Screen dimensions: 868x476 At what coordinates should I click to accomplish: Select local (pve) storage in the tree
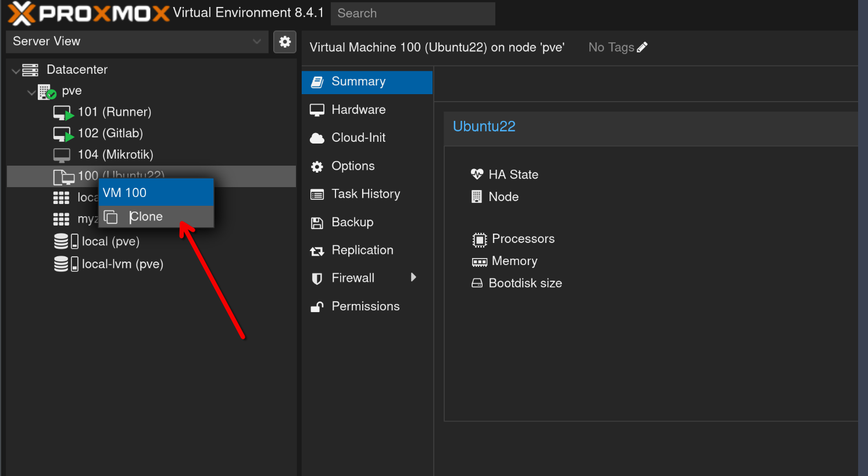click(110, 241)
